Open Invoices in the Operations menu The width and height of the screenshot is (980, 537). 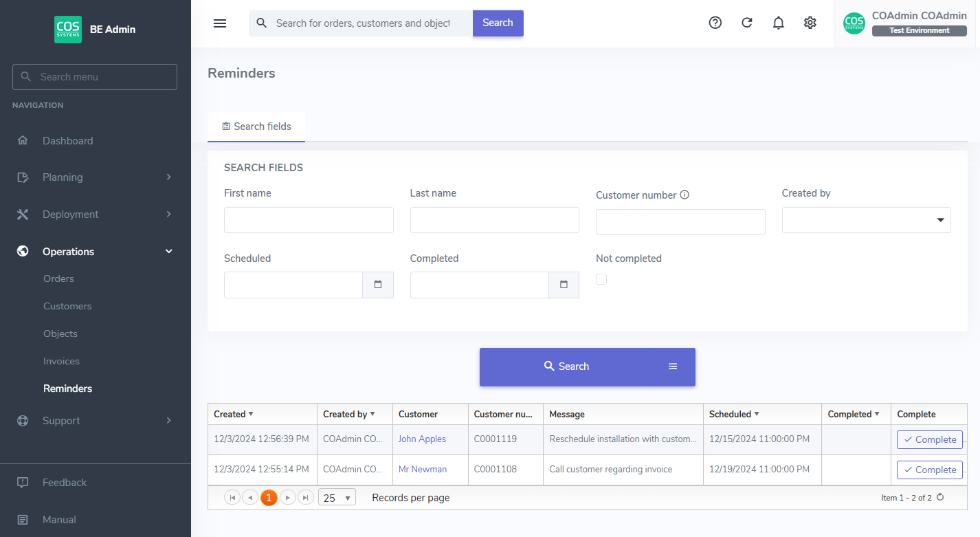61,361
